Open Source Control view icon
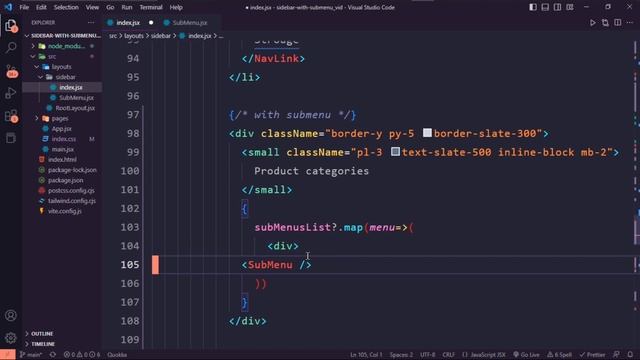Image resolution: width=640 pixels, height=360 pixels. [11, 71]
